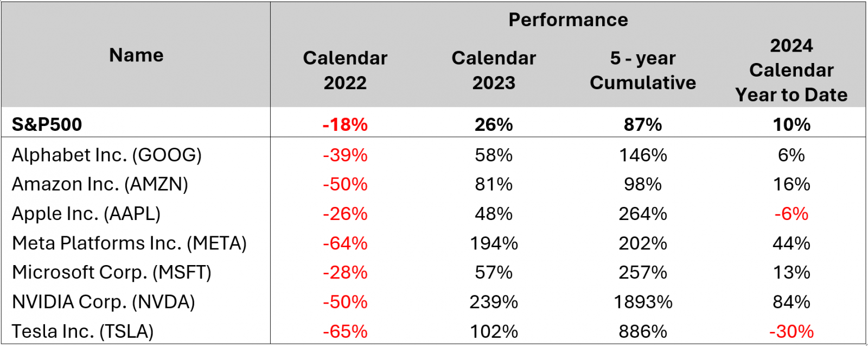Click Alphabet Inc. (GOOG) name cell
The height and width of the screenshot is (346, 868).
[107, 155]
